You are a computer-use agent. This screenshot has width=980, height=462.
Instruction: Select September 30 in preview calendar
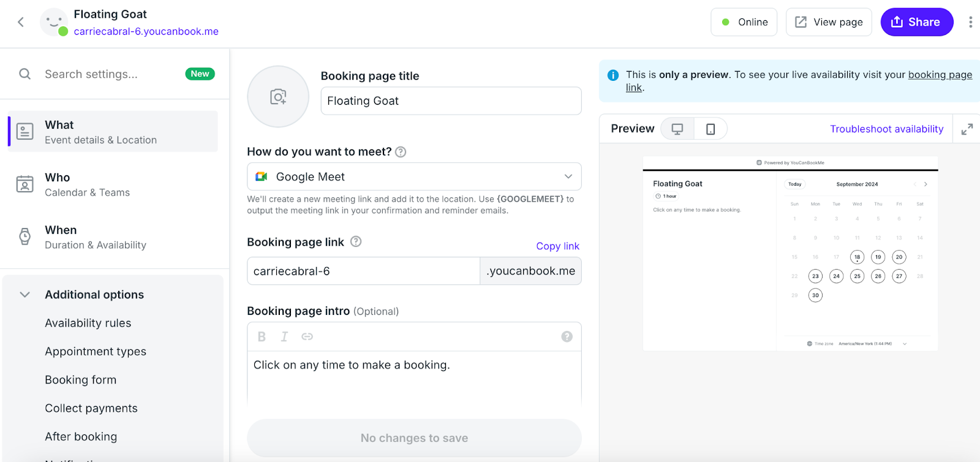[815, 295]
